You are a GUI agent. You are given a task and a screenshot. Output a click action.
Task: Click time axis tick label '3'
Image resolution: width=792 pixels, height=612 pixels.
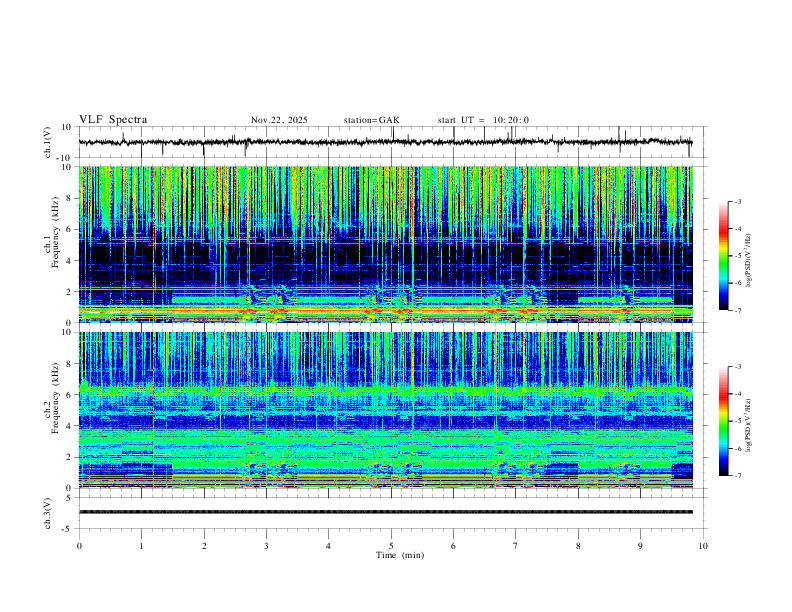pyautogui.click(x=266, y=546)
